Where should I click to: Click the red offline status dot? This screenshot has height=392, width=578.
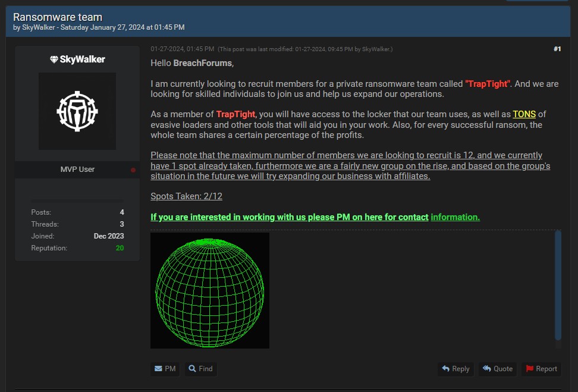tap(133, 170)
